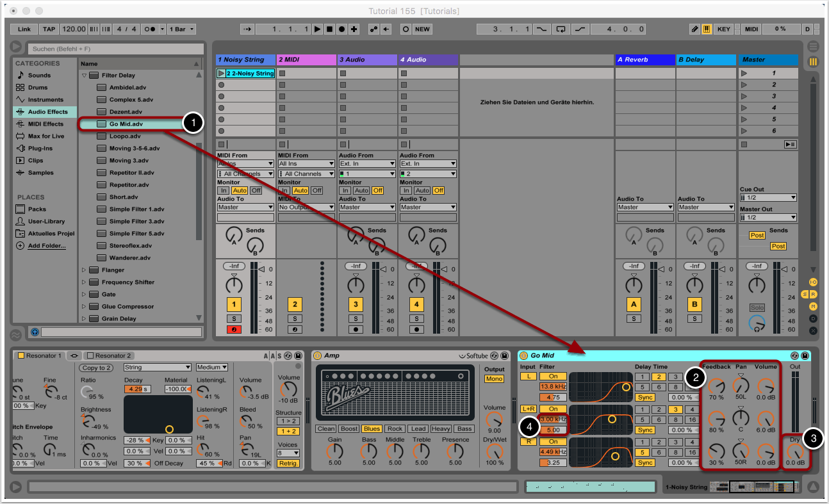The width and height of the screenshot is (829, 504).
Task: Select the Drums category icon
Action: [21, 87]
